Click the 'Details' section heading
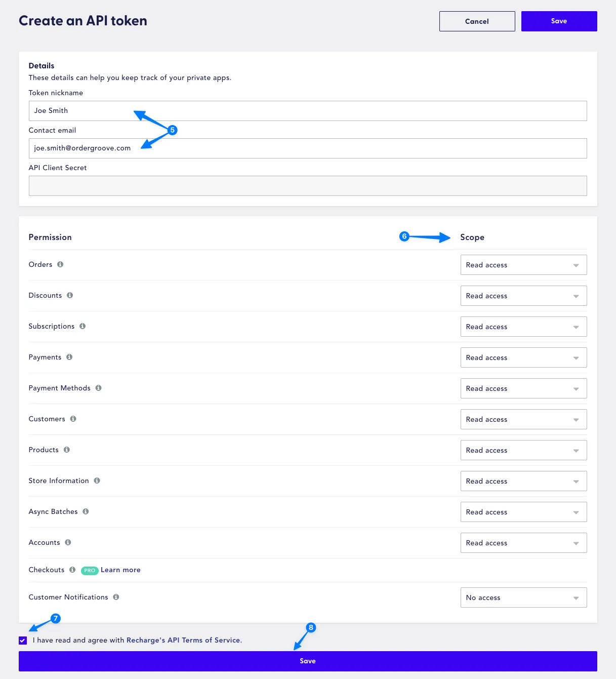This screenshot has height=679, width=616. pyautogui.click(x=42, y=66)
